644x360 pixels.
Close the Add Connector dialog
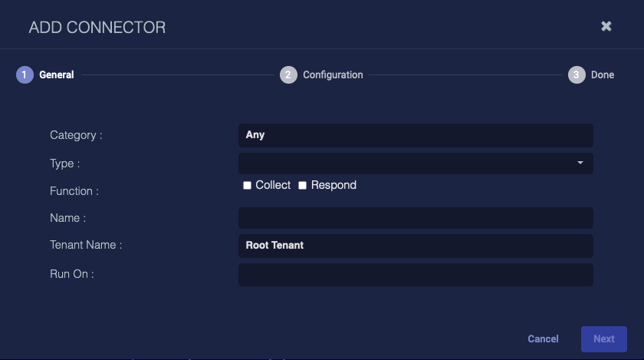pyautogui.click(x=606, y=27)
